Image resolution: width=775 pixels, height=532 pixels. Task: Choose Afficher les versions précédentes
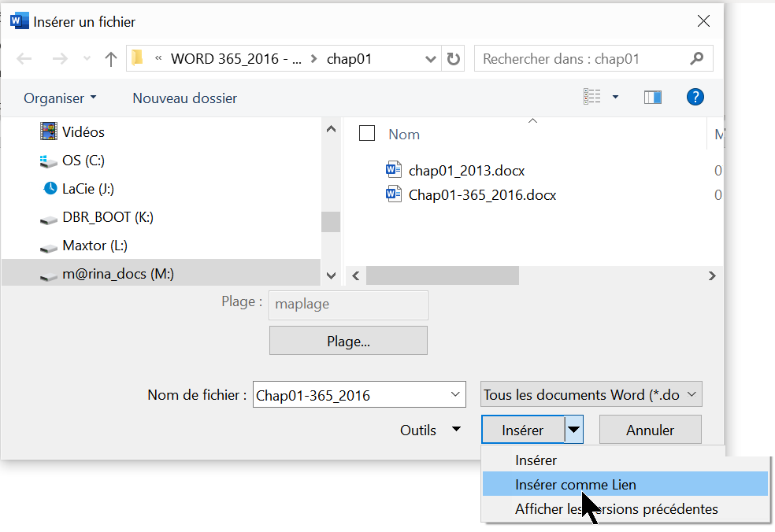(616, 509)
